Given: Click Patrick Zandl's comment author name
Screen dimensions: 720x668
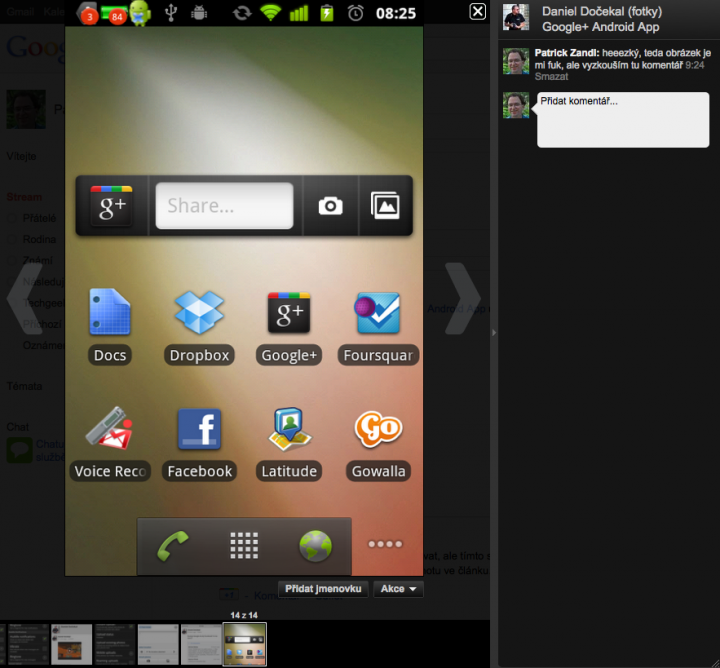Looking at the screenshot, I should 567,53.
